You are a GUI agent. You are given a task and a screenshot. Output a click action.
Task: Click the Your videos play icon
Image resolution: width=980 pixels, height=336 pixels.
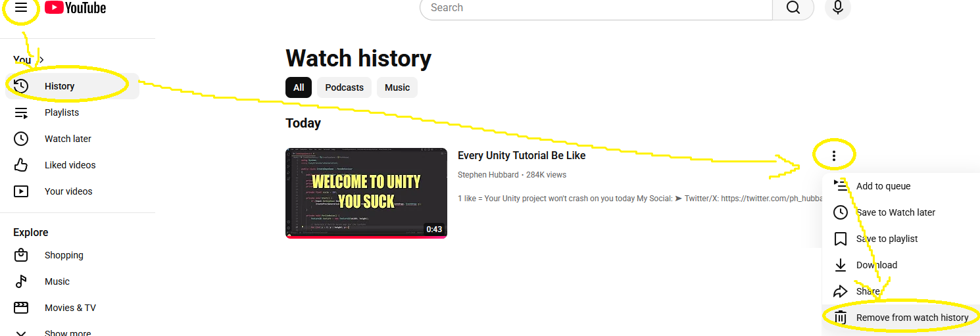click(x=21, y=191)
